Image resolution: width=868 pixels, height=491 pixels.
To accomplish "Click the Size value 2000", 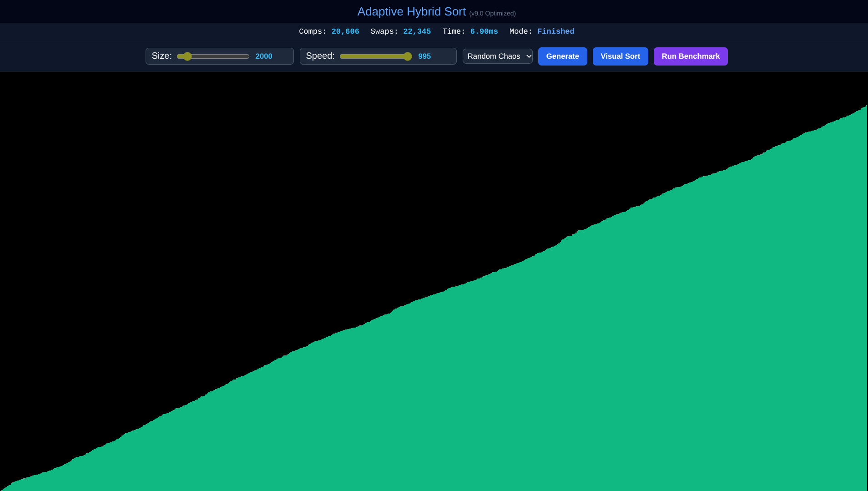I will 264,56.
